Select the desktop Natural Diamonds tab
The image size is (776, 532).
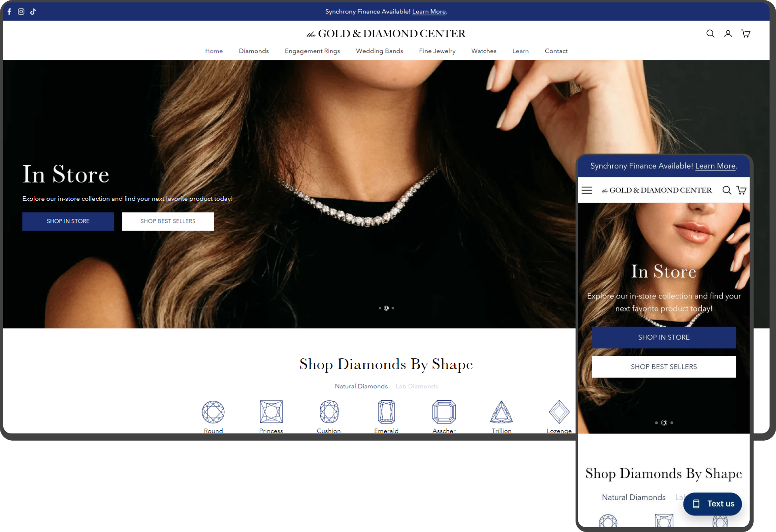(361, 386)
